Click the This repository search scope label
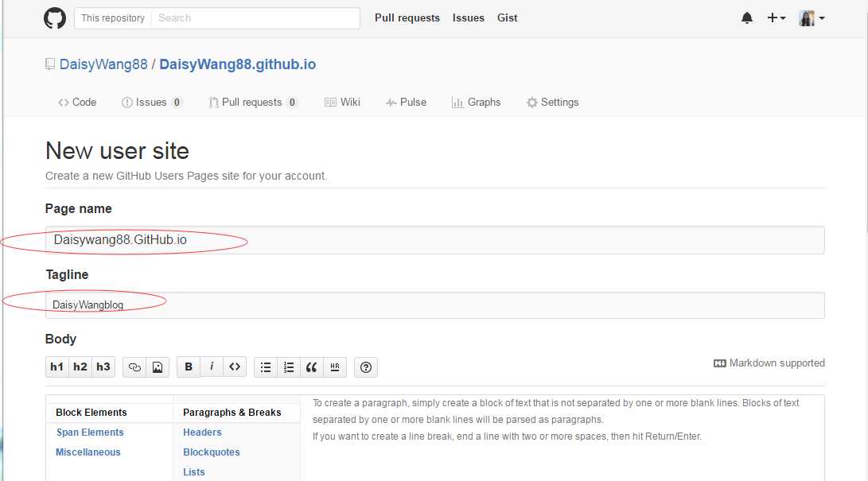The width and height of the screenshot is (868, 481). point(113,18)
